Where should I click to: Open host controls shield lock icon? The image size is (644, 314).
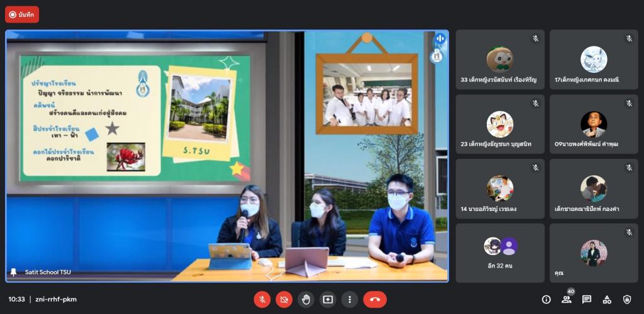click(627, 300)
